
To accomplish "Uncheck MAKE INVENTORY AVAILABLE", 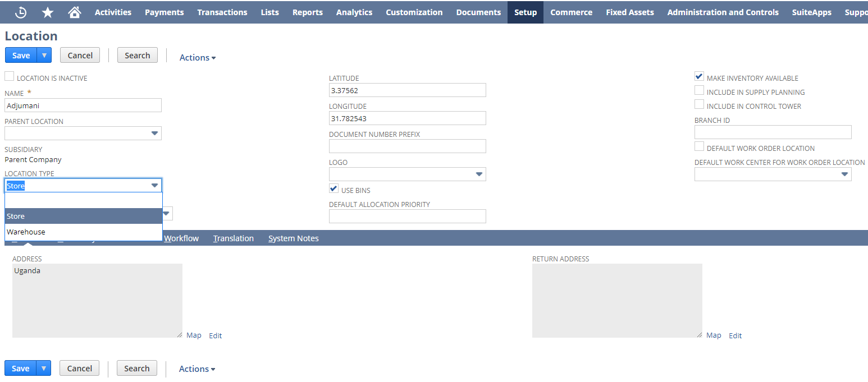I will 699,76.
